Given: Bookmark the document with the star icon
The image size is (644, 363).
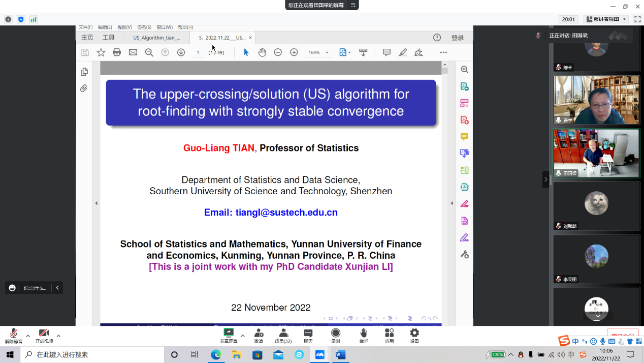Looking at the screenshot, I should [x=101, y=52].
